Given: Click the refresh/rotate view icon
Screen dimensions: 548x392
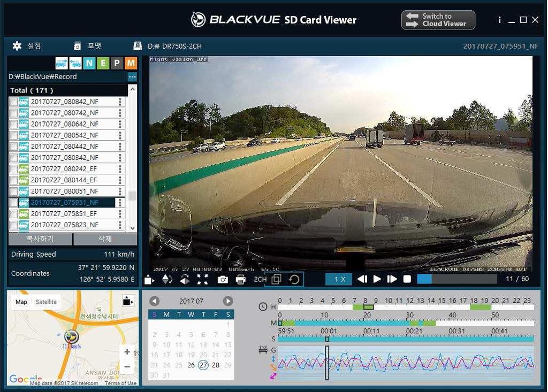Looking at the screenshot, I should coord(294,280).
